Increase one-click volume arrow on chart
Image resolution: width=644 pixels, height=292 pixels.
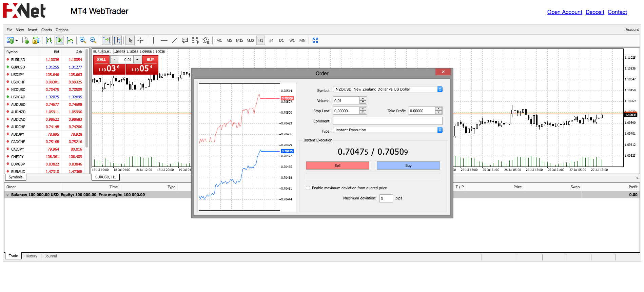(x=137, y=60)
